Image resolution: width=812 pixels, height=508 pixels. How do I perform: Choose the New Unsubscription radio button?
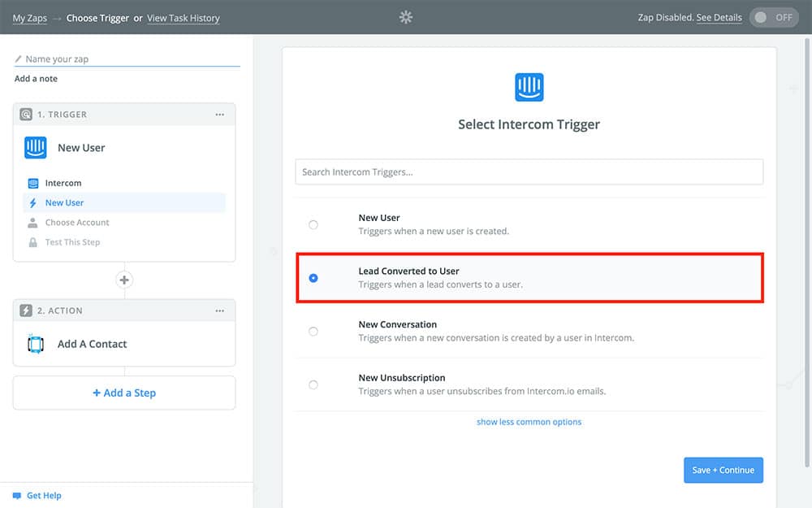pyautogui.click(x=313, y=384)
